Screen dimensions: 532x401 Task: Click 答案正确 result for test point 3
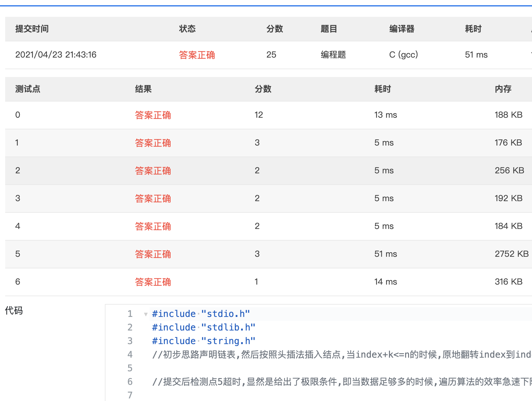click(x=153, y=199)
